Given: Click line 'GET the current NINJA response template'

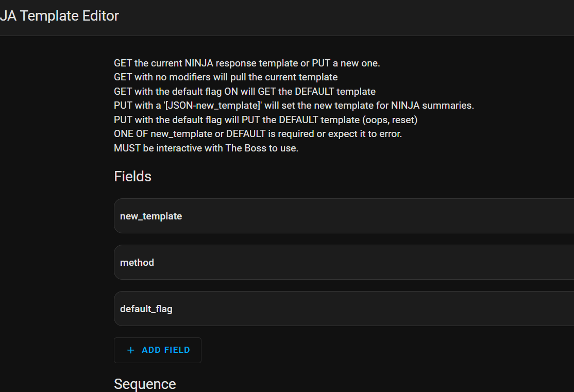Looking at the screenshot, I should point(206,63).
